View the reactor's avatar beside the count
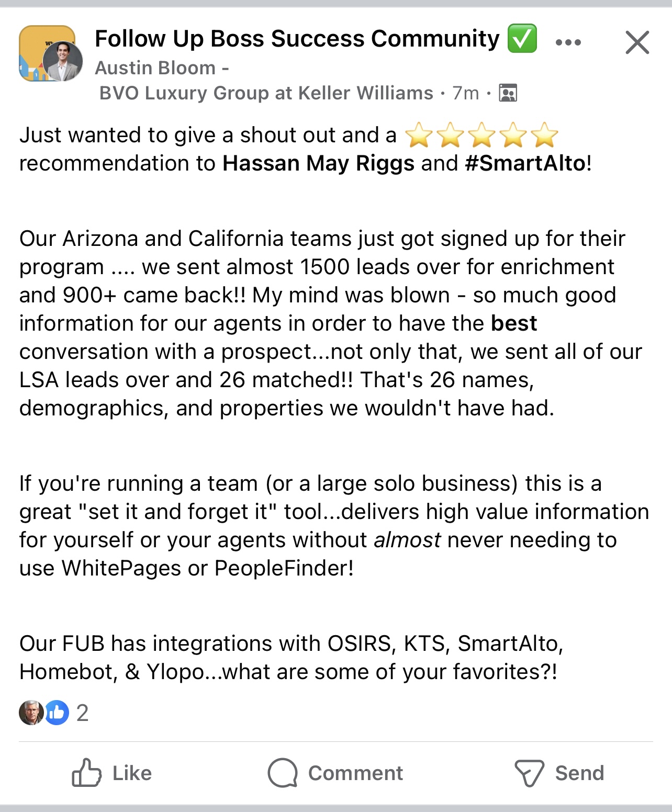 pos(31,712)
